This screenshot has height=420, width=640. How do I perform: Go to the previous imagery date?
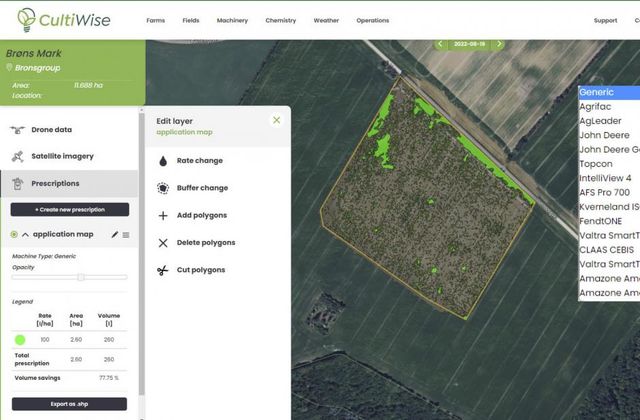click(439, 44)
